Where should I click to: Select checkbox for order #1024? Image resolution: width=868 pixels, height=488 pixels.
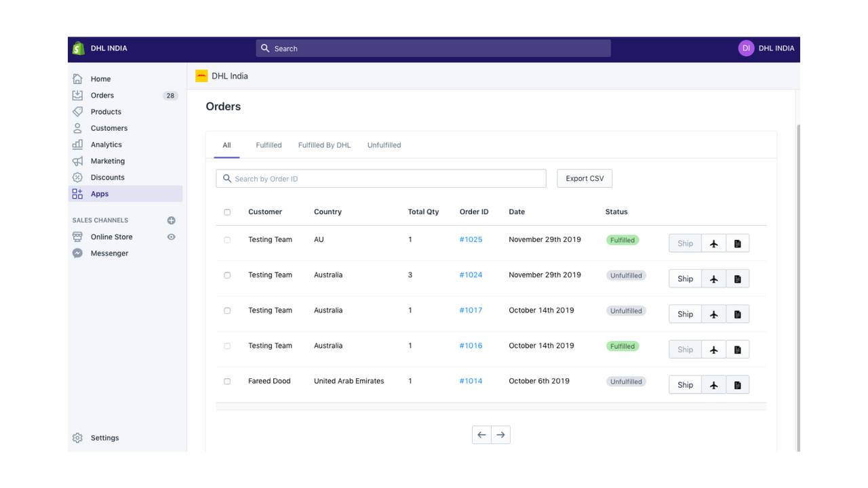(227, 275)
